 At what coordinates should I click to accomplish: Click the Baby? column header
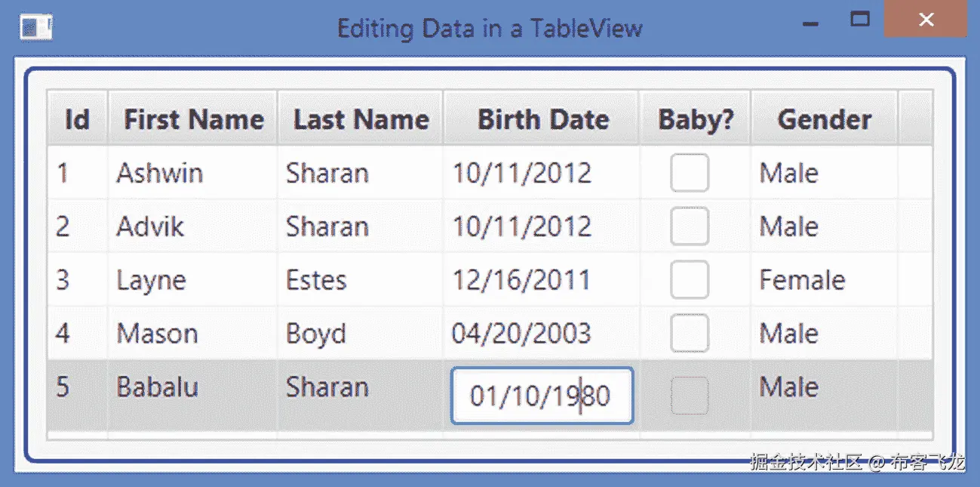(696, 119)
